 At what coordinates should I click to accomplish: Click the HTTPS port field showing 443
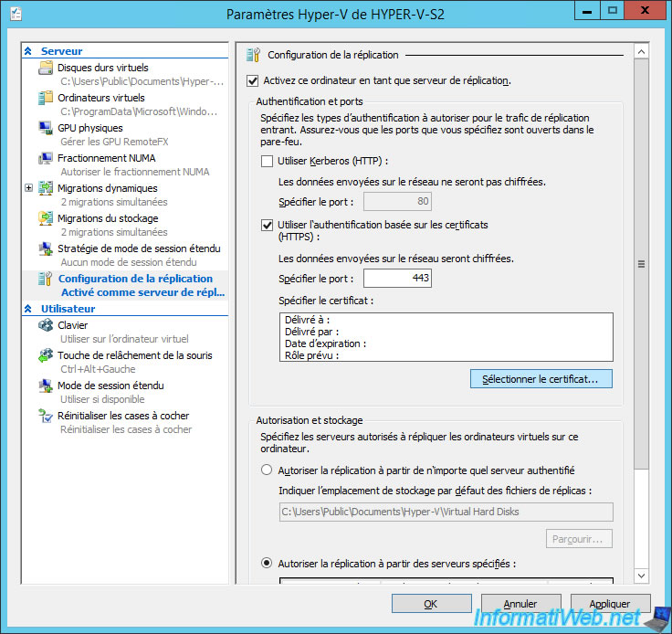coord(397,279)
